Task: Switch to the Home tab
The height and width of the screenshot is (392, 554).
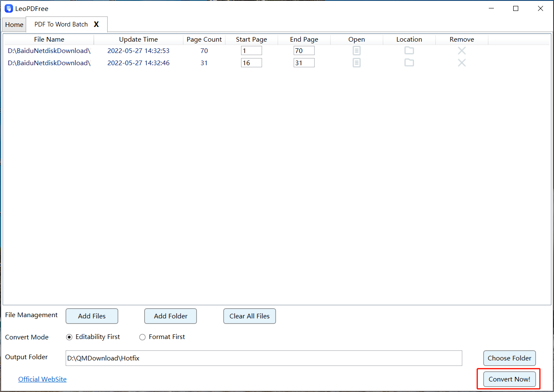Action: point(14,25)
